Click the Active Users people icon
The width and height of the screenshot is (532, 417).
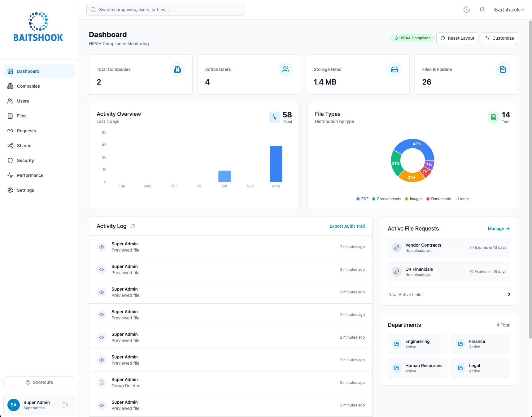286,69
